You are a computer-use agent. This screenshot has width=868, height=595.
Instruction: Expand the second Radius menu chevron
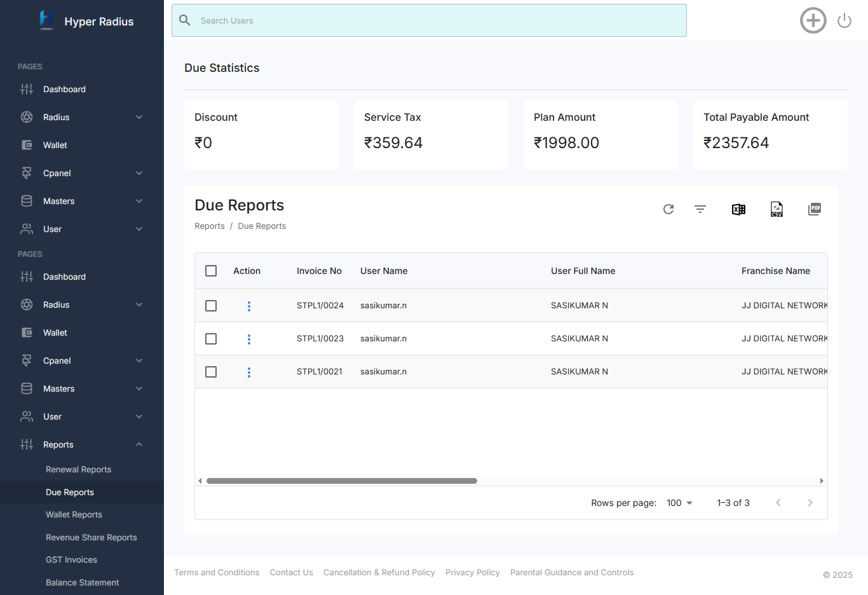pos(139,304)
